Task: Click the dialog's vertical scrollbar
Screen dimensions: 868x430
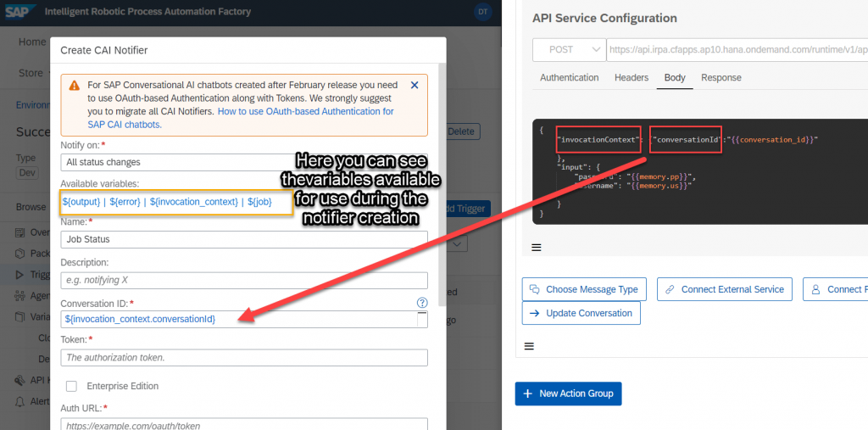Action: tap(441, 183)
